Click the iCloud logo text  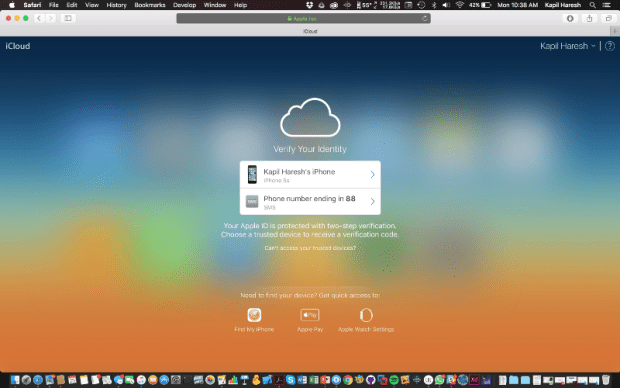[x=18, y=46]
